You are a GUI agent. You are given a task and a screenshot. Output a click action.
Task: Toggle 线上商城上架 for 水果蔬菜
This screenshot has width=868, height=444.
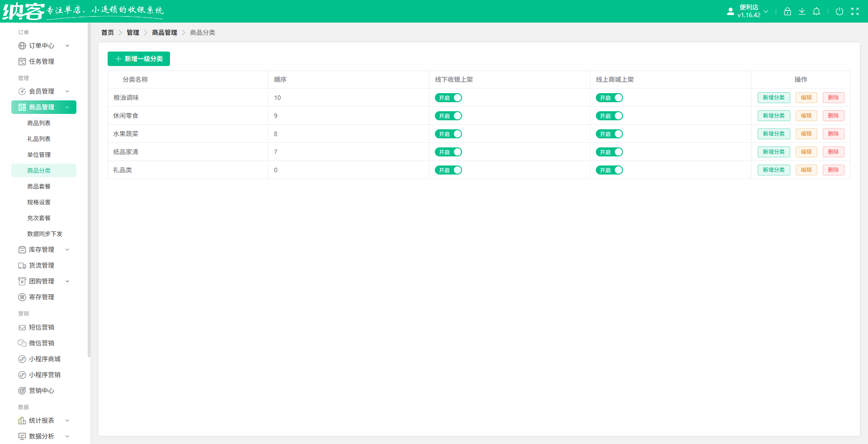pyautogui.click(x=609, y=134)
